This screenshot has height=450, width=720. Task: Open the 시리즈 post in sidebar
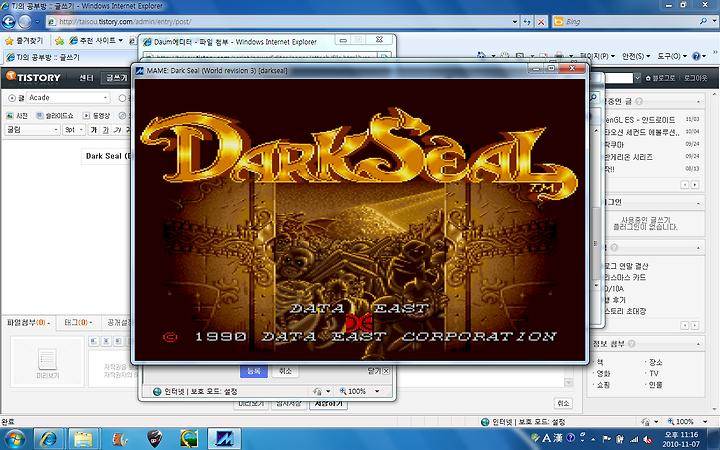pyautogui.click(x=629, y=157)
